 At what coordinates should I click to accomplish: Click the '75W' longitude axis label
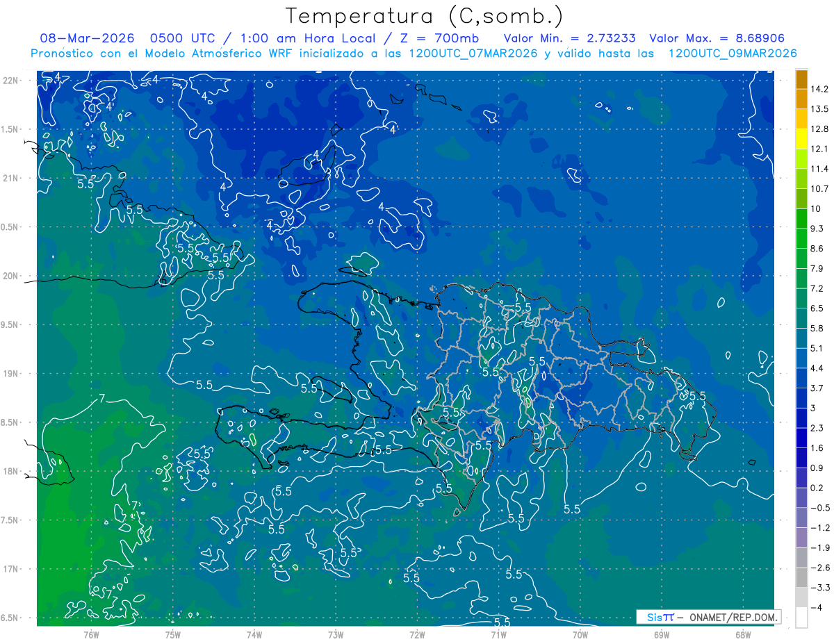tap(172, 634)
